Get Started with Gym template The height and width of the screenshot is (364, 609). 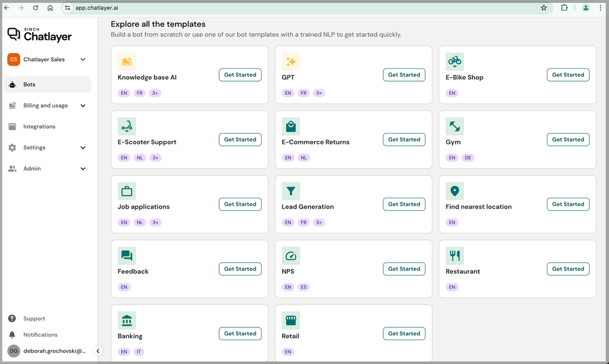(x=568, y=139)
